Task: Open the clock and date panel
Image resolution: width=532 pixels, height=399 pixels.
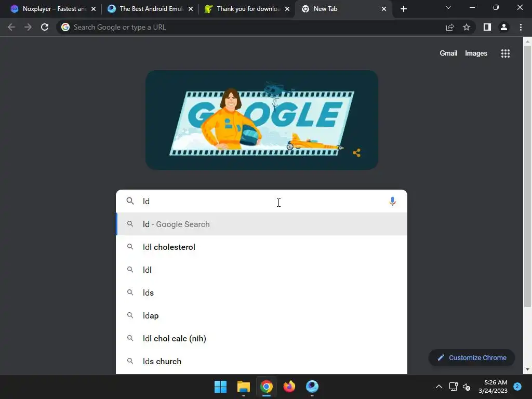Action: coord(493,387)
